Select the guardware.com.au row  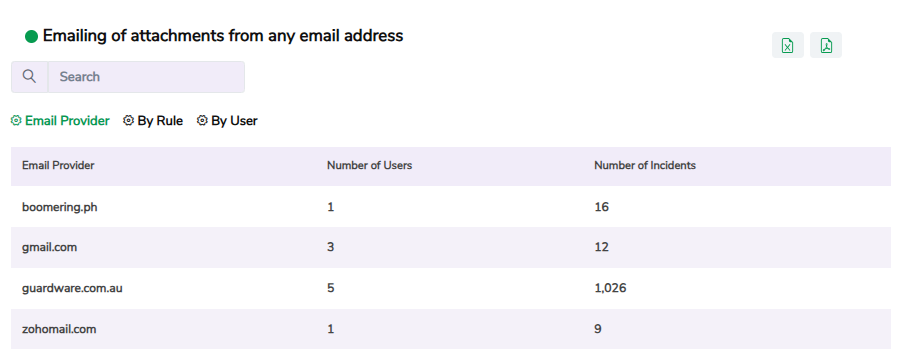click(450, 288)
